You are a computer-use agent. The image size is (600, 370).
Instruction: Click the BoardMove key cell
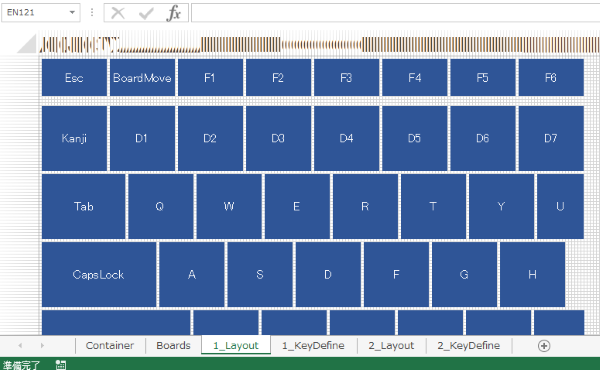click(142, 78)
